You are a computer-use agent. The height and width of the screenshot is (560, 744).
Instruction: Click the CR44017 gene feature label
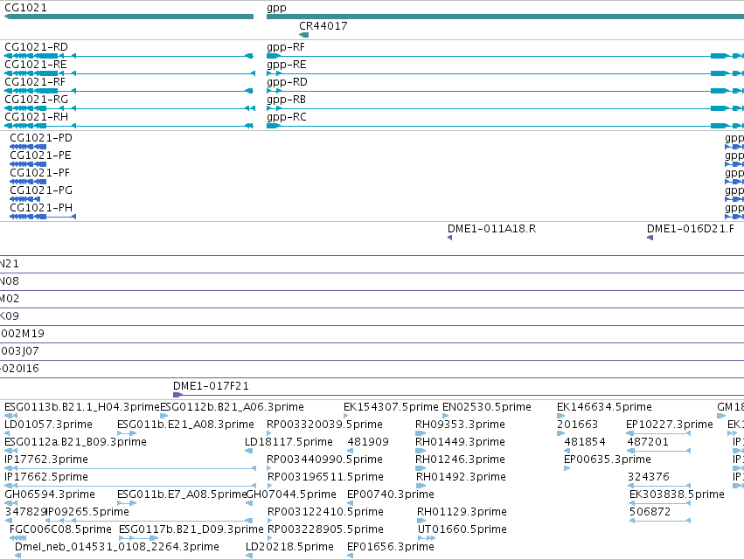323,26
